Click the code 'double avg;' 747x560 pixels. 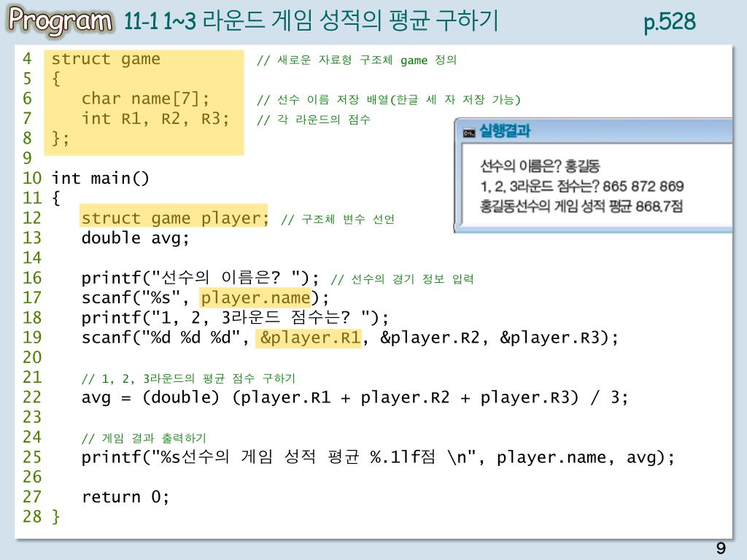[135, 238]
